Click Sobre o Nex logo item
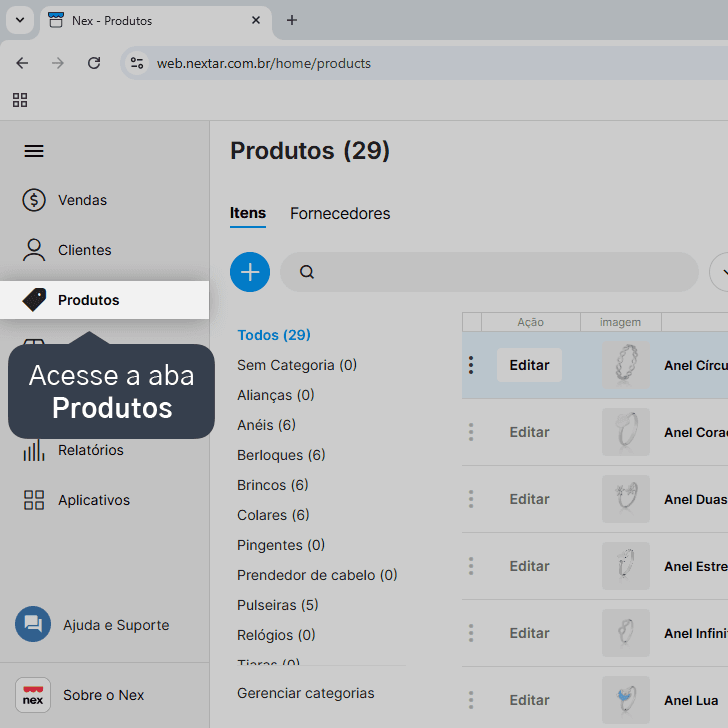Screen dimensions: 728x728 (x=80, y=695)
